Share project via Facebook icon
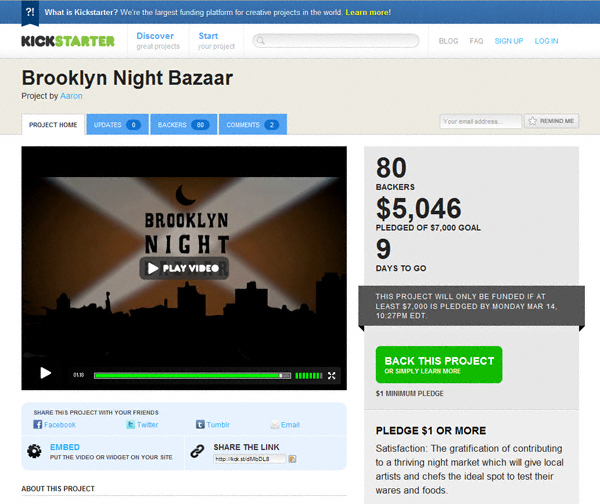 pos(38,424)
